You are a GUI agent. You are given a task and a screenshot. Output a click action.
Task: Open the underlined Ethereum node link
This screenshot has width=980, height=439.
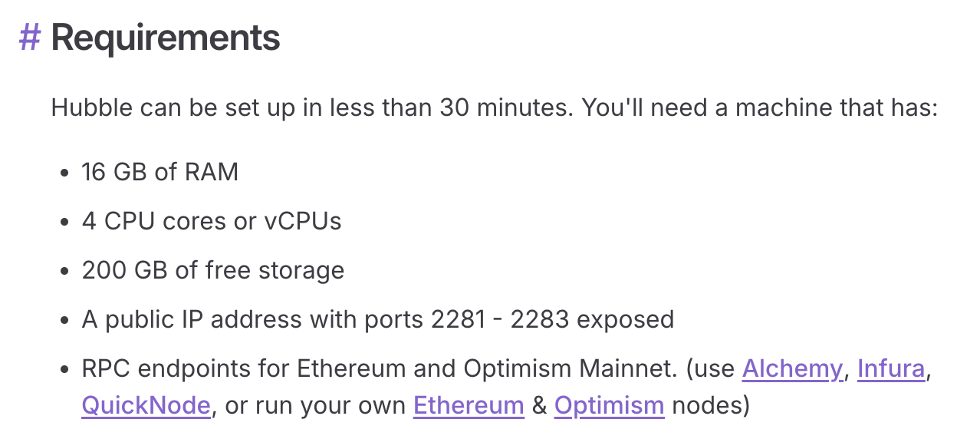(469, 404)
